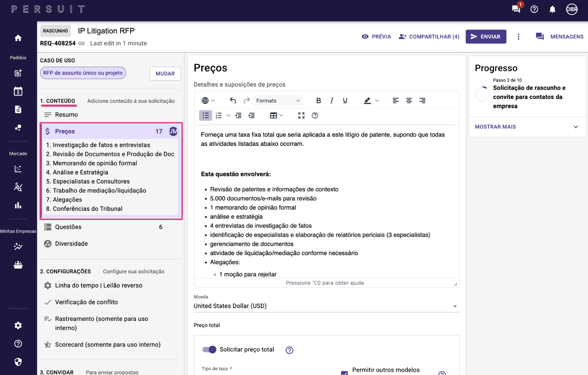Open the three-dot more options menu
Image resolution: width=588 pixels, height=375 pixels.
point(518,37)
